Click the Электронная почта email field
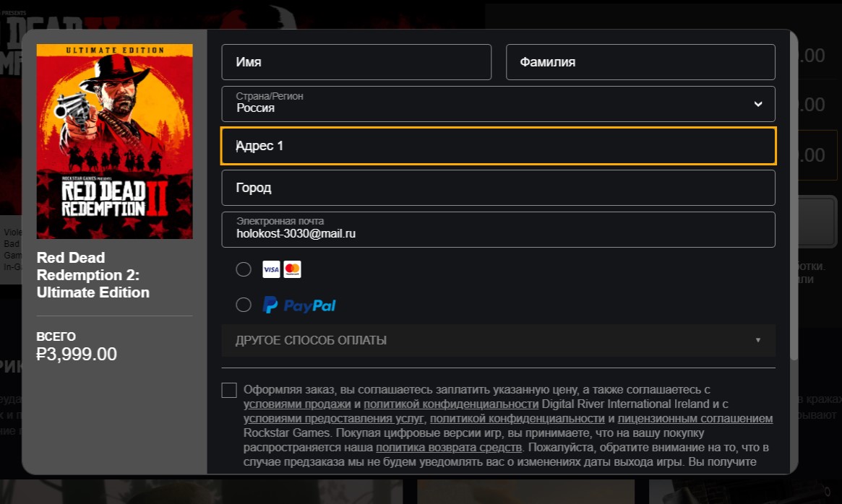 tap(498, 230)
